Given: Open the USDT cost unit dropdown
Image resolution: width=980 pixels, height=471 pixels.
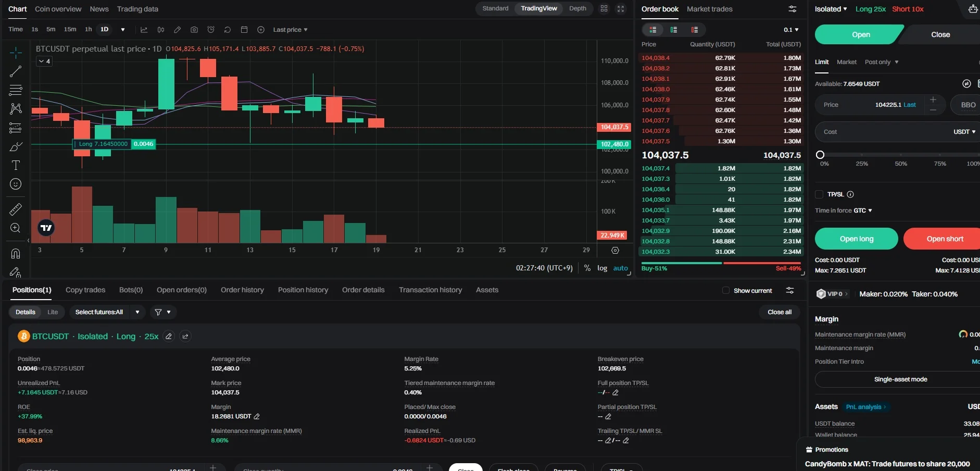Looking at the screenshot, I should (x=964, y=132).
